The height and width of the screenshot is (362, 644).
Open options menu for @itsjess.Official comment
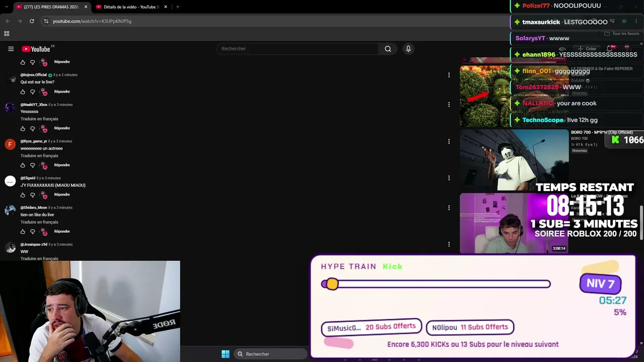[449, 75]
